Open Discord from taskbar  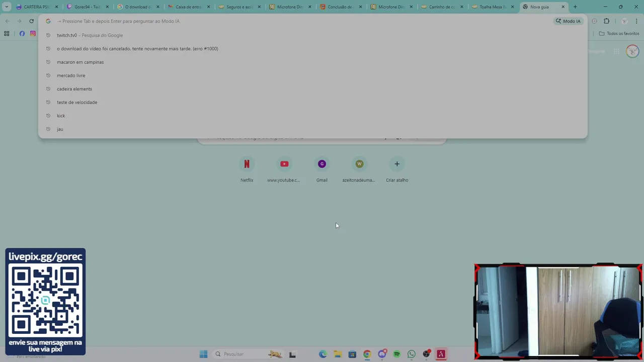coord(382,354)
